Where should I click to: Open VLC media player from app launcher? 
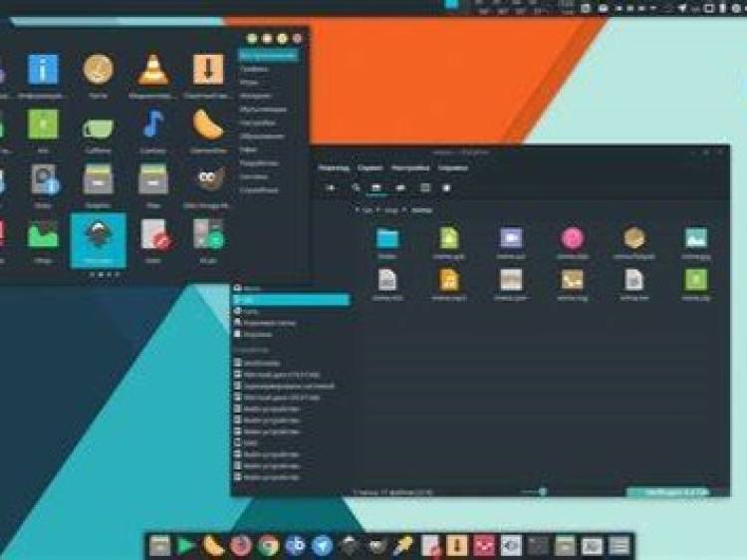pyautogui.click(x=152, y=70)
